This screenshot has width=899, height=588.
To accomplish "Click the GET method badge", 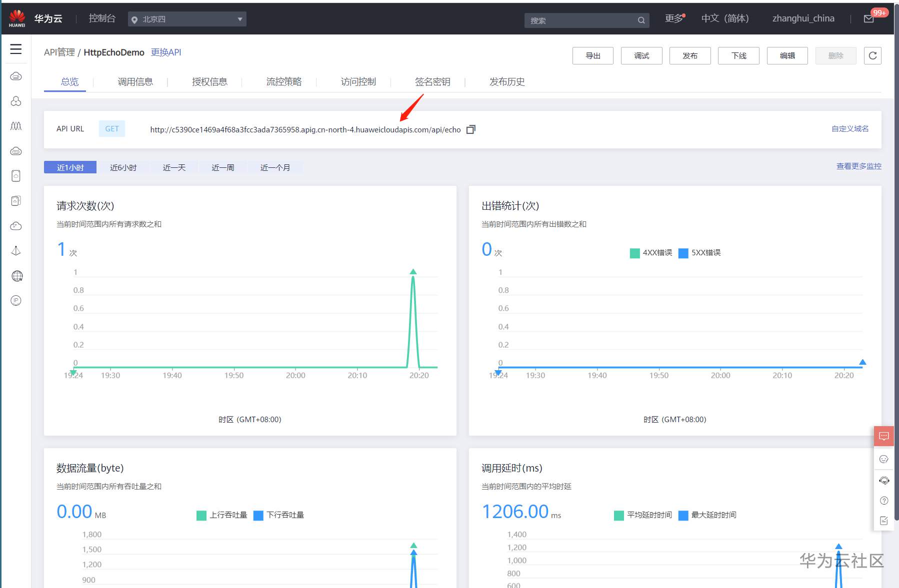I will pos(112,129).
